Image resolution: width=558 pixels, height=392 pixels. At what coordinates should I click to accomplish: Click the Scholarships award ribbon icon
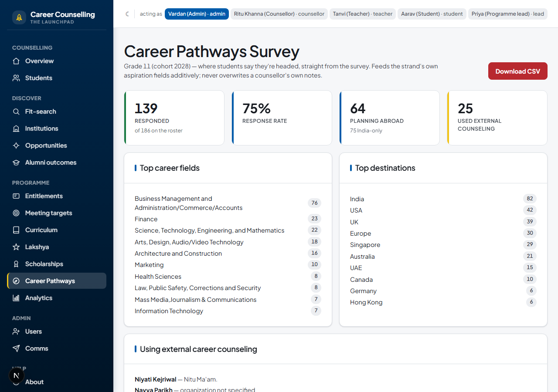coord(16,264)
